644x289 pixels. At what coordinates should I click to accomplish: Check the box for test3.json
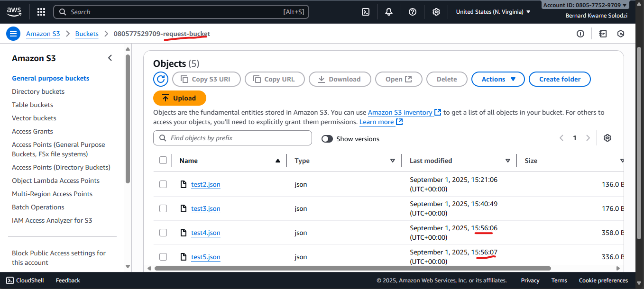(x=163, y=208)
